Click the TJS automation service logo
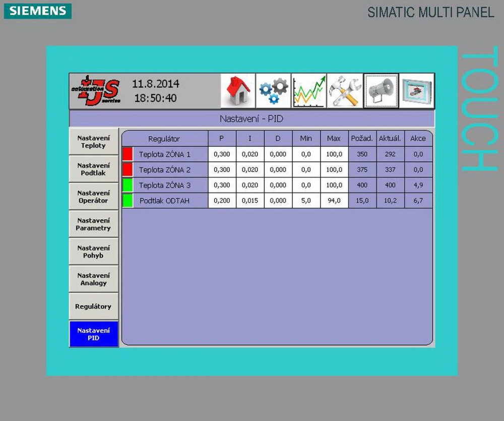 click(x=95, y=91)
